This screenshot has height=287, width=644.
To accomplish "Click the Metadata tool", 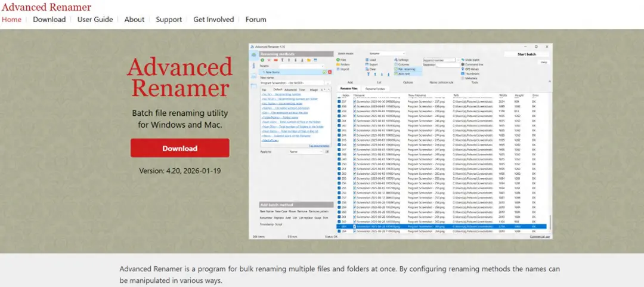I will 469,78.
